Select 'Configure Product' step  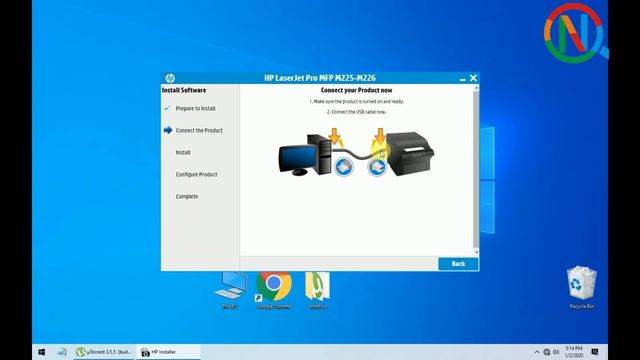pos(196,175)
